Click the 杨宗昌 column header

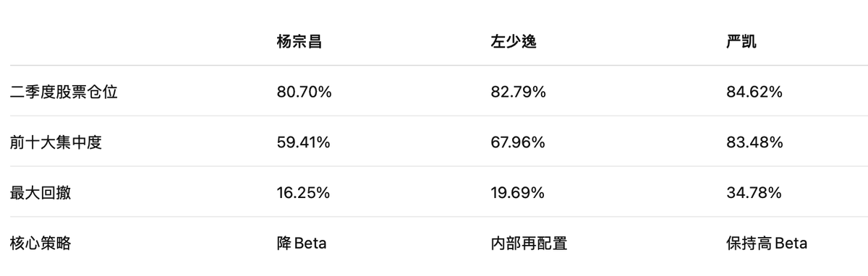(x=299, y=41)
